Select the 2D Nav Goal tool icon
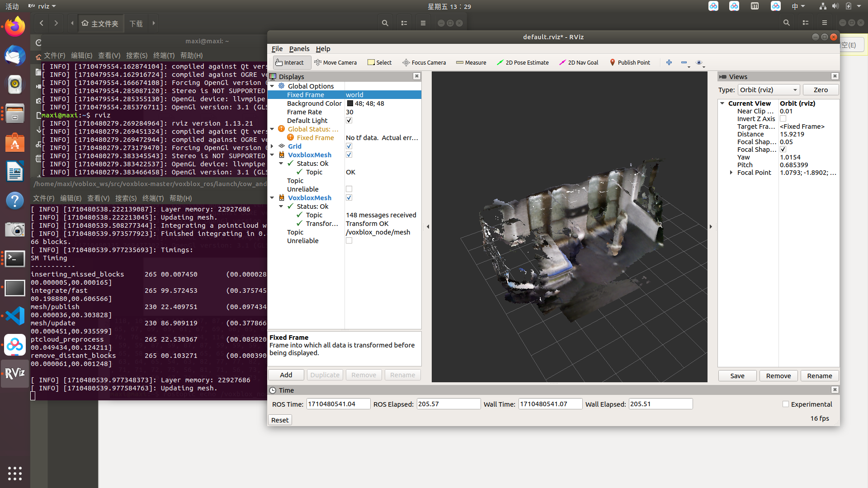Screen dimensions: 868x488 [x=561, y=62]
